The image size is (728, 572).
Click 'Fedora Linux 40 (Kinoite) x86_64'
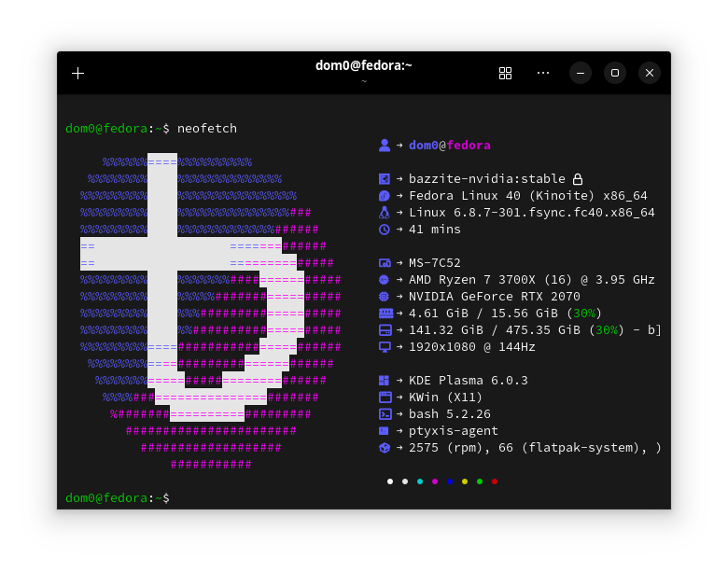click(528, 195)
